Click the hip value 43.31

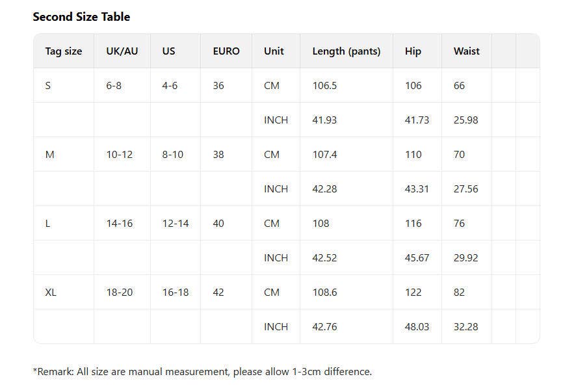(417, 189)
